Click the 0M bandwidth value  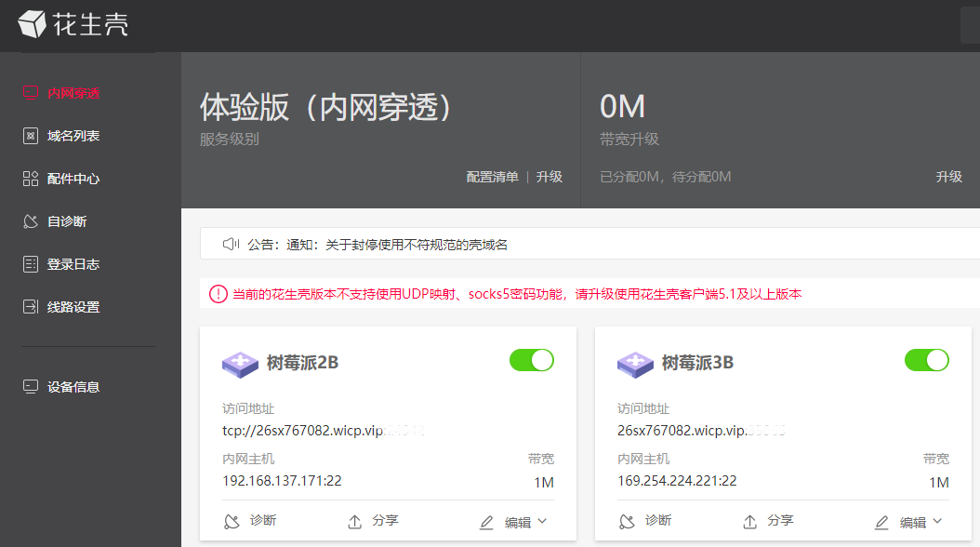tap(622, 107)
